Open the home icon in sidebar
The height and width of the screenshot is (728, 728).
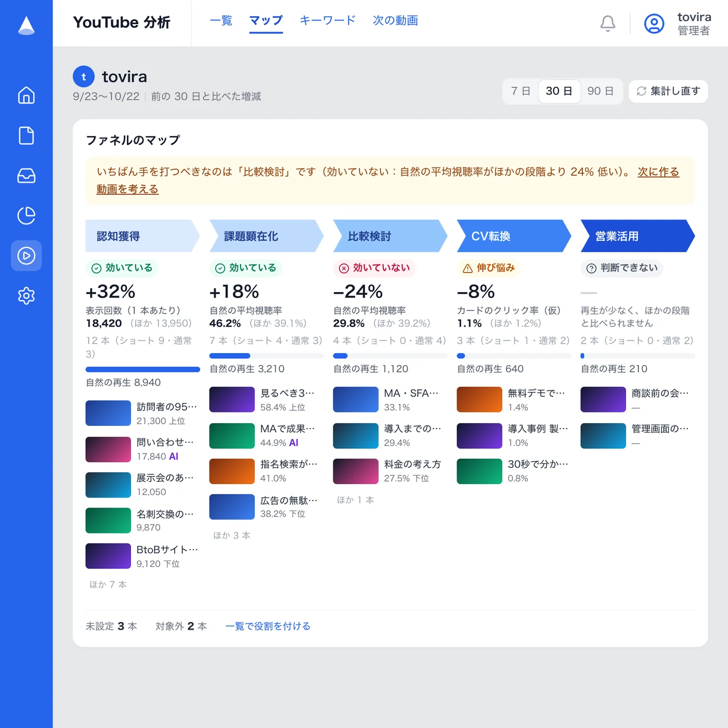click(x=26, y=95)
